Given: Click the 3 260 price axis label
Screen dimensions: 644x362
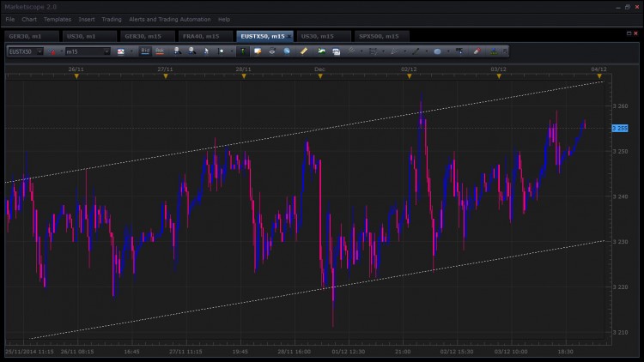Looking at the screenshot, I should [x=620, y=106].
